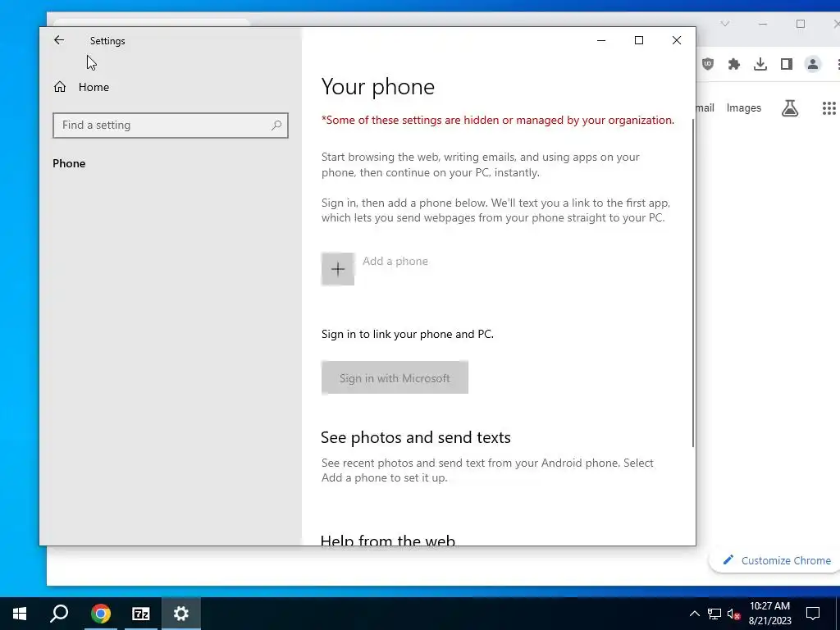Image resolution: width=840 pixels, height=630 pixels.
Task: Open 7-Zip from the taskbar
Action: [x=141, y=614]
